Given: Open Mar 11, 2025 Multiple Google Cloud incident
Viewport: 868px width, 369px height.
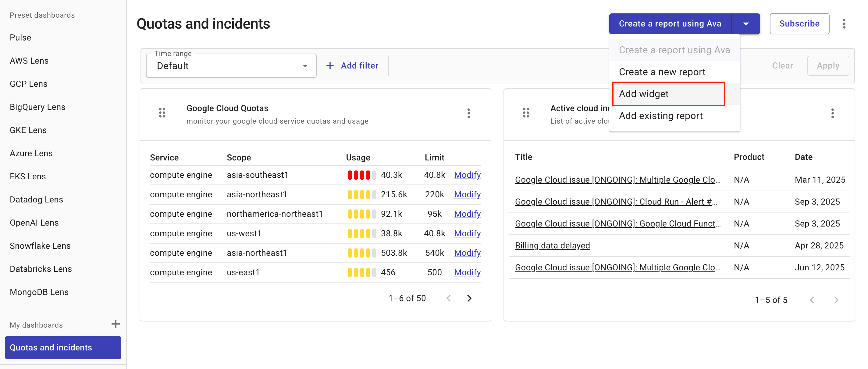Looking at the screenshot, I should point(618,180).
